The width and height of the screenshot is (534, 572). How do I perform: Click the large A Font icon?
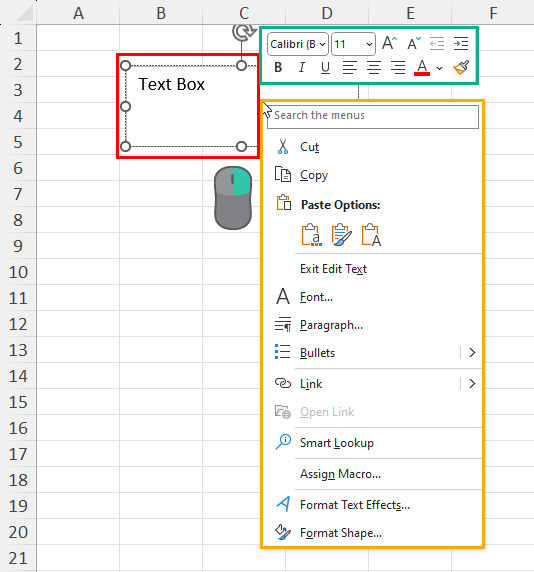(x=283, y=296)
